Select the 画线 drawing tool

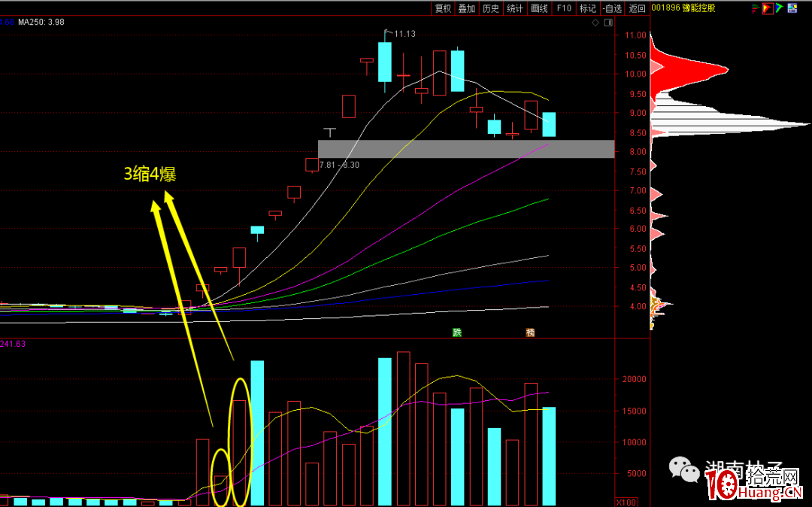(x=539, y=8)
